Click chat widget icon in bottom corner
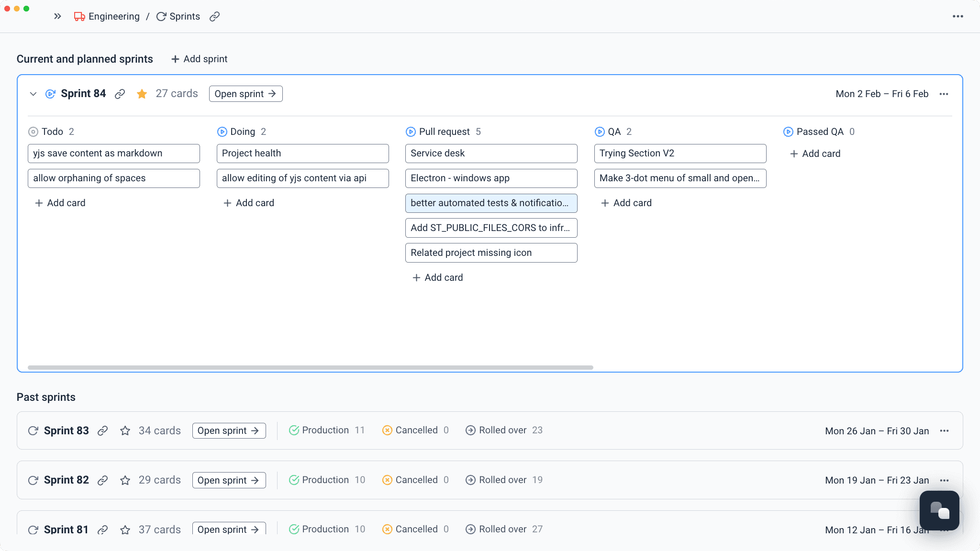Image resolution: width=980 pixels, height=551 pixels. click(939, 510)
